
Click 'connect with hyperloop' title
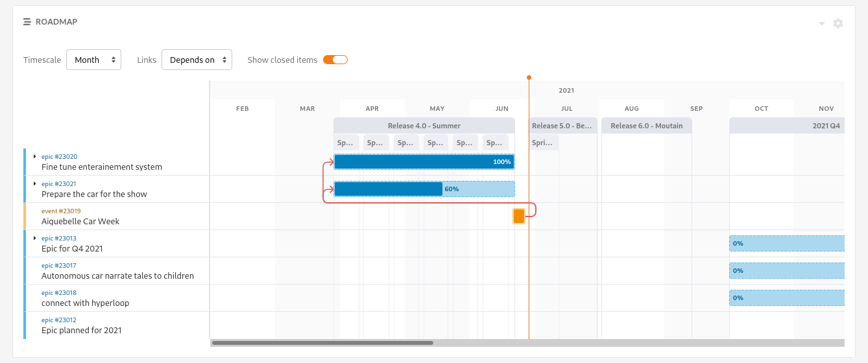coord(85,303)
